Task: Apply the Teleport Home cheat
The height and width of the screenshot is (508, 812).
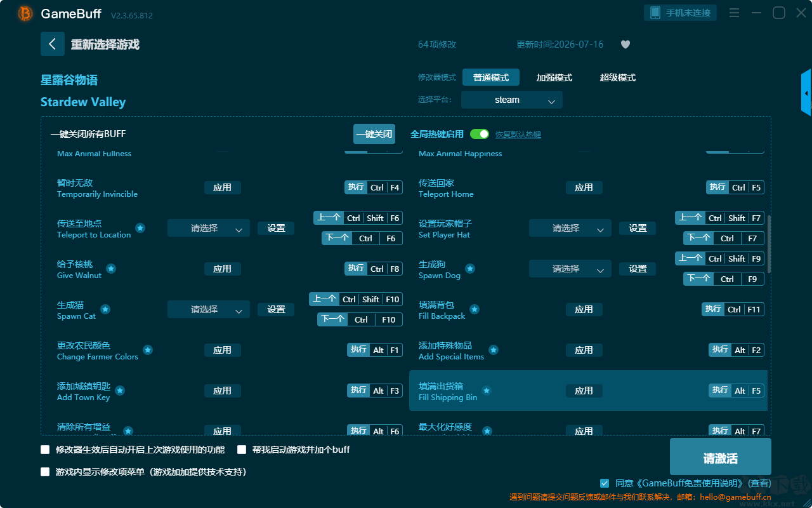Action: (x=584, y=187)
